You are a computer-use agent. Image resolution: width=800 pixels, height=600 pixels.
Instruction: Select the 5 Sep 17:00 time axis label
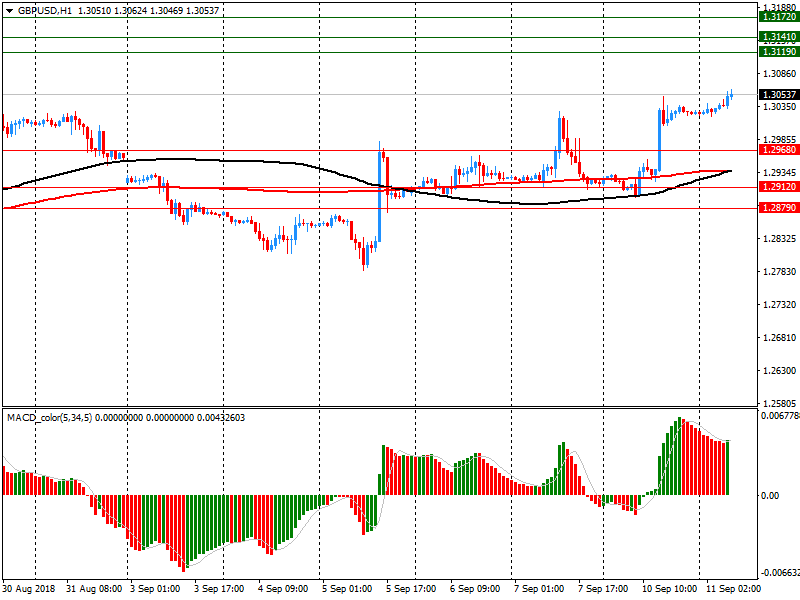pos(411,589)
